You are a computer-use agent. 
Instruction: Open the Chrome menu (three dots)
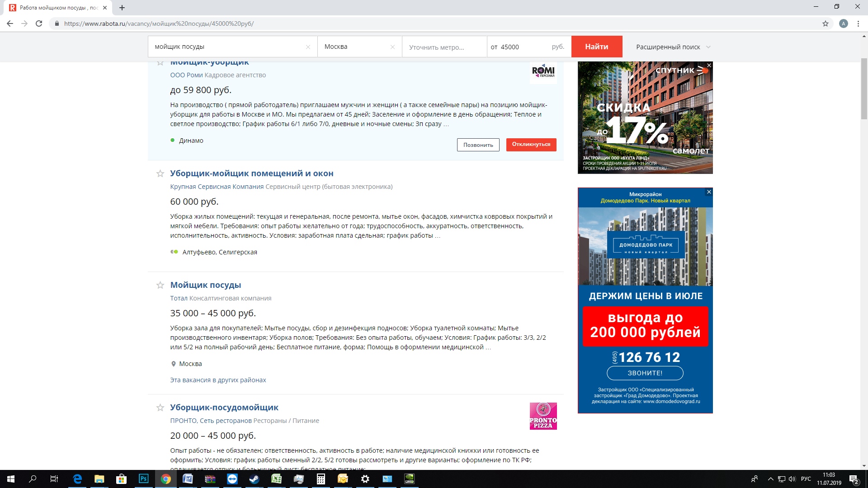tap(858, 23)
